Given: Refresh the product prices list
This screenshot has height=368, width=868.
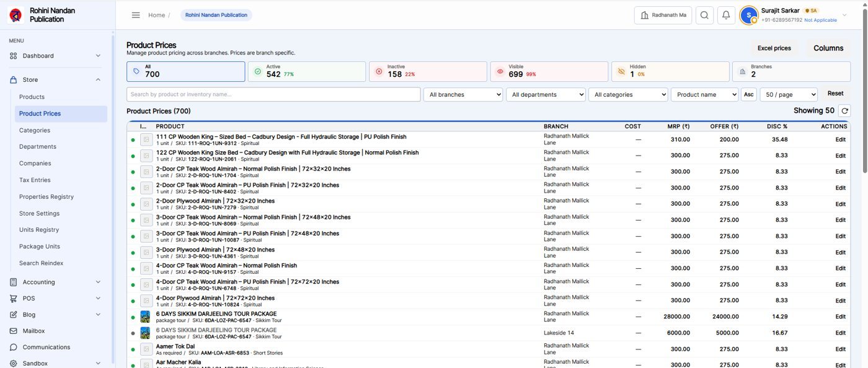Looking at the screenshot, I should point(844,111).
